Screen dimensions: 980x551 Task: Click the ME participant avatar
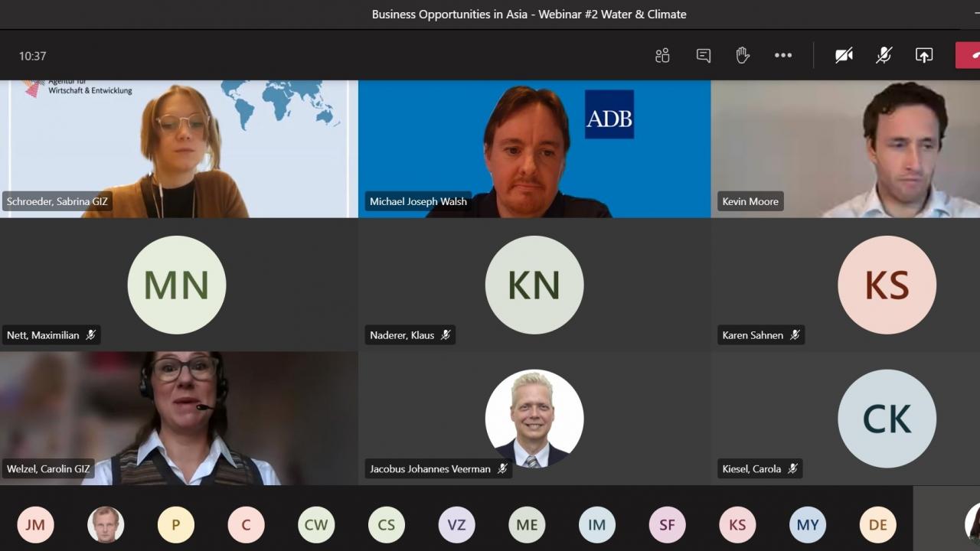click(x=527, y=525)
